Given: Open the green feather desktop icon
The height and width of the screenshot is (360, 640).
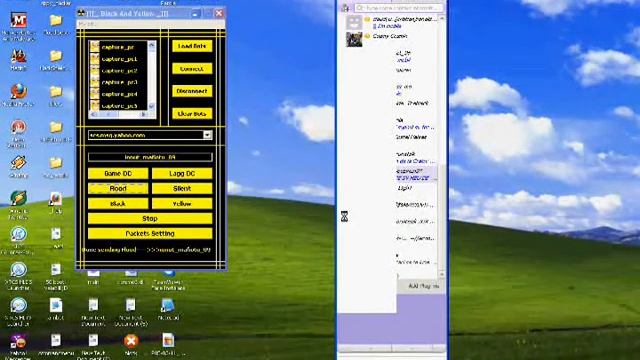Looking at the screenshot, I should 18,198.
